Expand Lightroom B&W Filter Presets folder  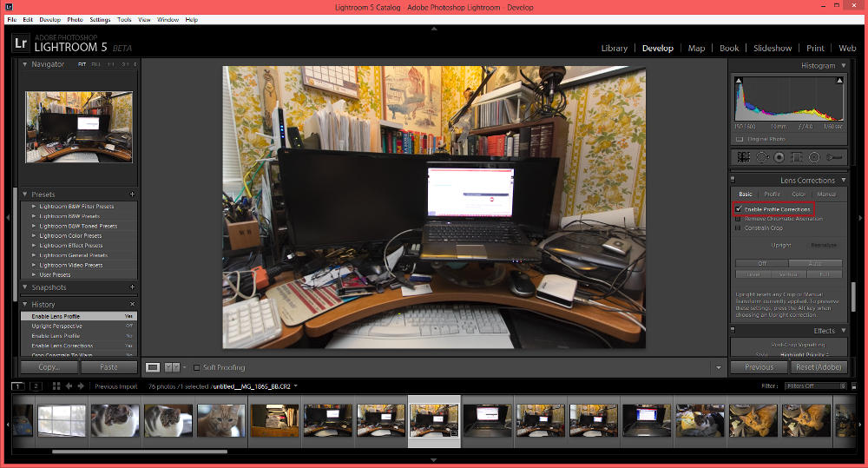point(34,206)
